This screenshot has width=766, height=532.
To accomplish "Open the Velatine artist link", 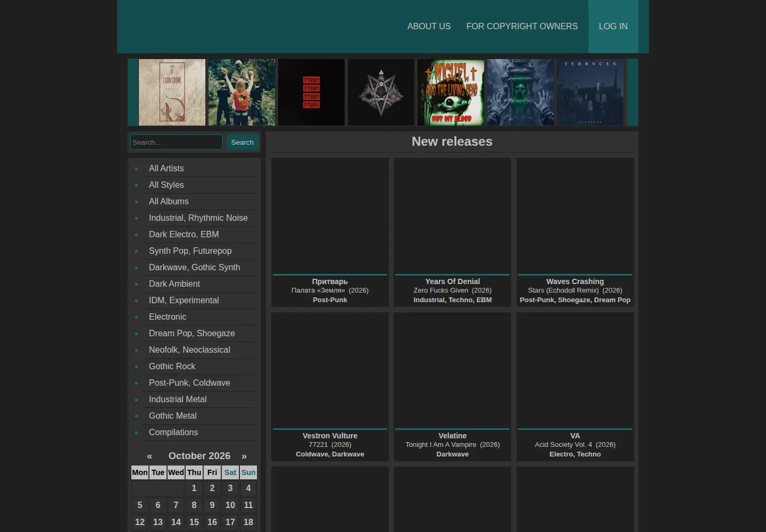I will 453,436.
